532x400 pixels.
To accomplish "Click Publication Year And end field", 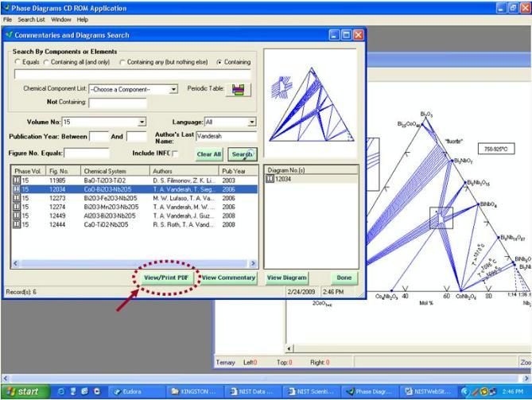I will point(137,137).
